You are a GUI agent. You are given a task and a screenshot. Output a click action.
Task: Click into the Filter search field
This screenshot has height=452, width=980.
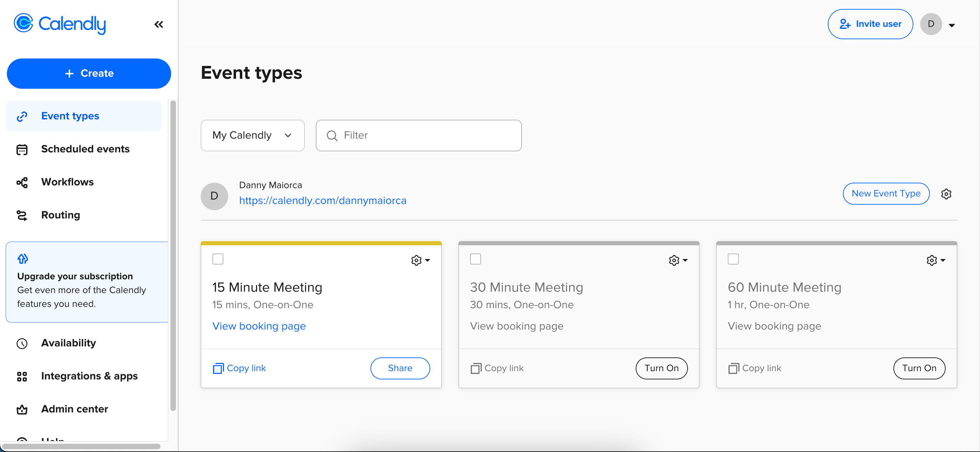point(419,136)
